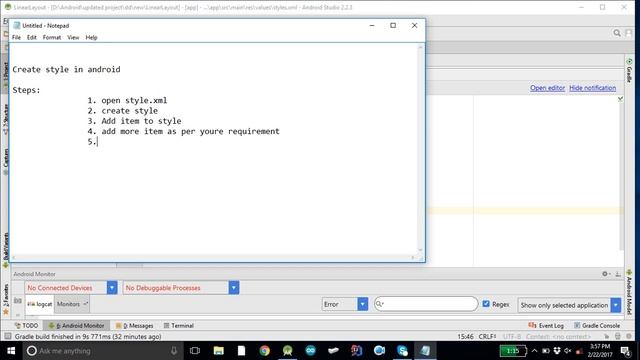Click the Notepad title bar app icon
640x360 pixels.
[x=17, y=25]
